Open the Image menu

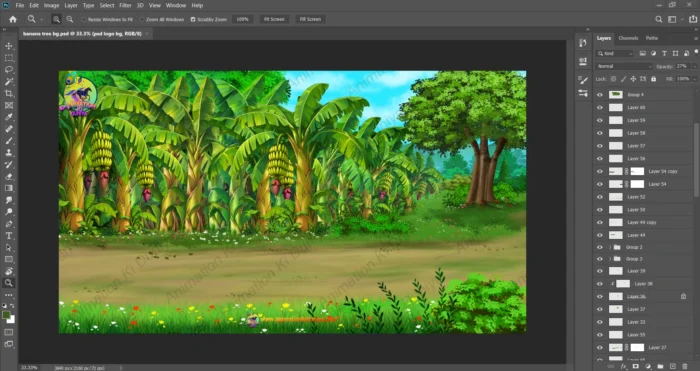point(51,5)
